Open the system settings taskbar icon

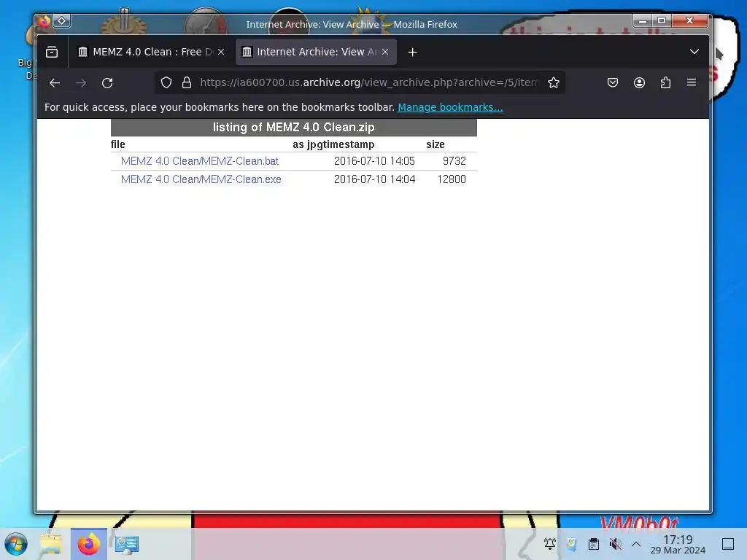point(127,544)
